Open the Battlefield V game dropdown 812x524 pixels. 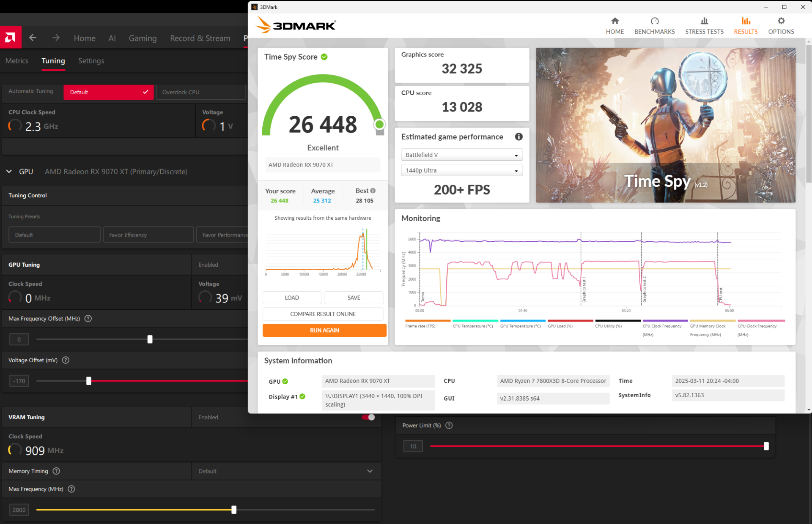(x=461, y=155)
